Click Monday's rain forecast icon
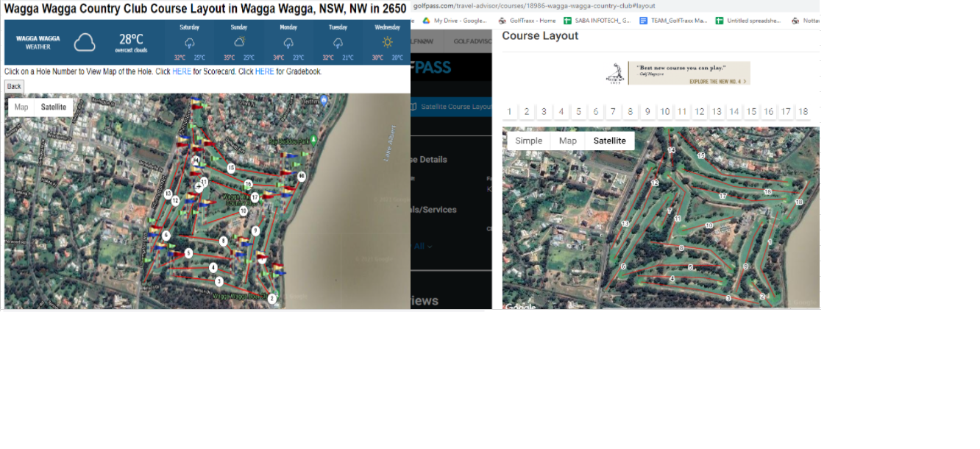The image size is (980, 449). (x=288, y=43)
